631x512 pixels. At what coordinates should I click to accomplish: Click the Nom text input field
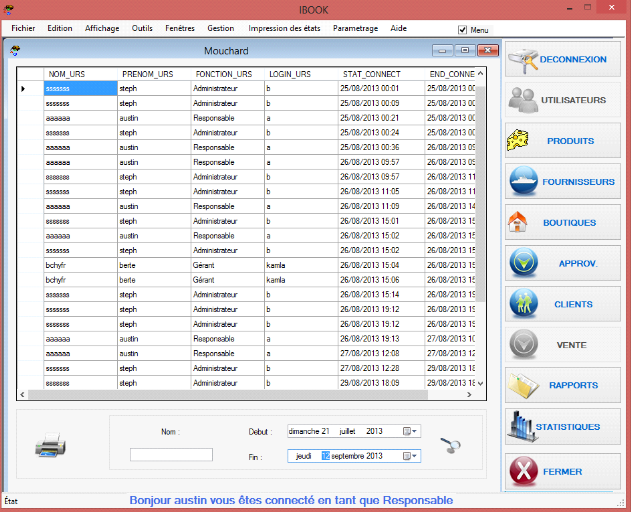(171, 455)
